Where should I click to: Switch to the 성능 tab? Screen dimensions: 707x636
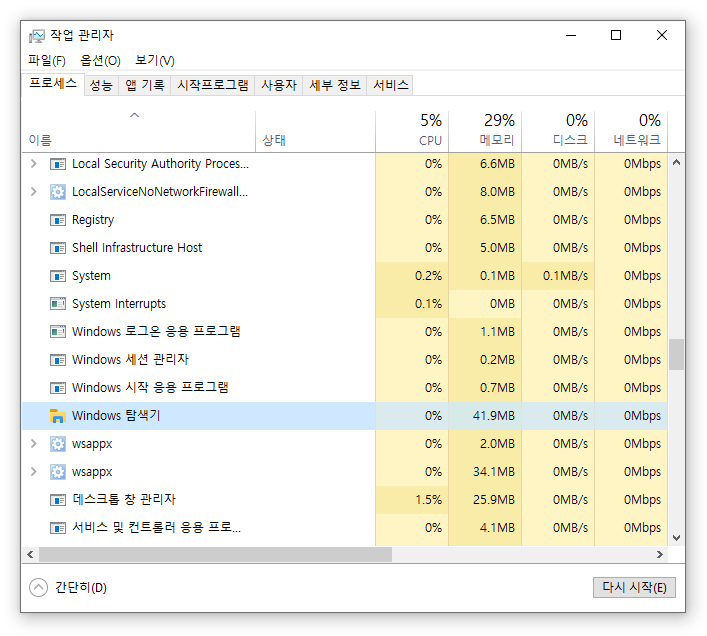[101, 85]
